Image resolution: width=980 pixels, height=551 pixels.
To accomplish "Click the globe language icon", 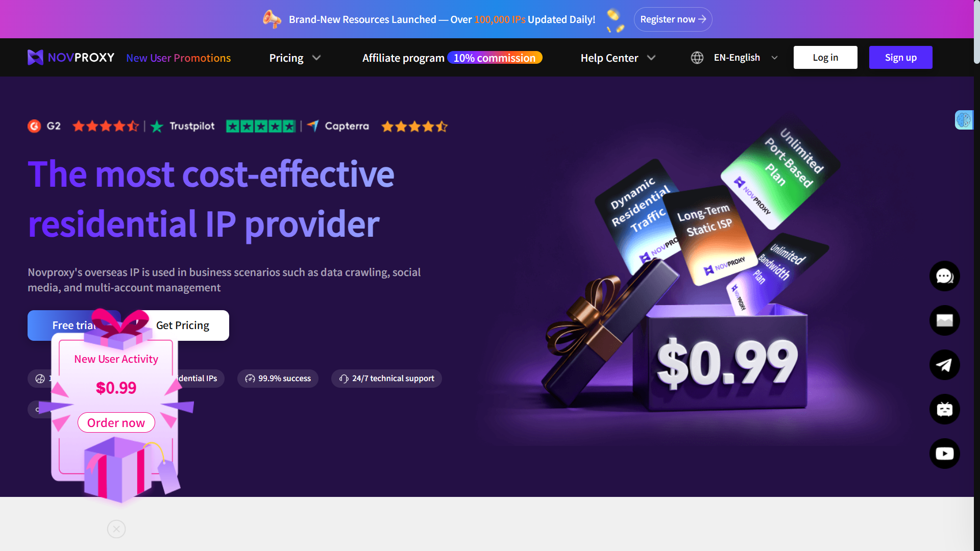I will pyautogui.click(x=697, y=58).
